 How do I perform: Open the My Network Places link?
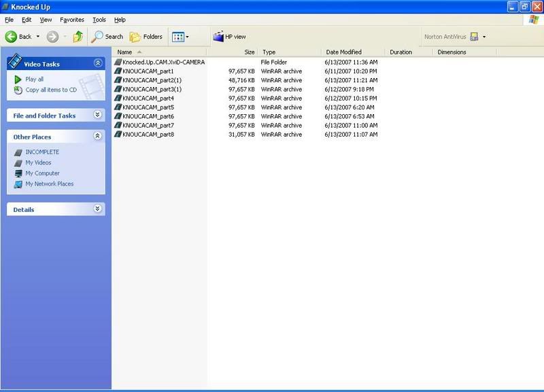point(49,184)
